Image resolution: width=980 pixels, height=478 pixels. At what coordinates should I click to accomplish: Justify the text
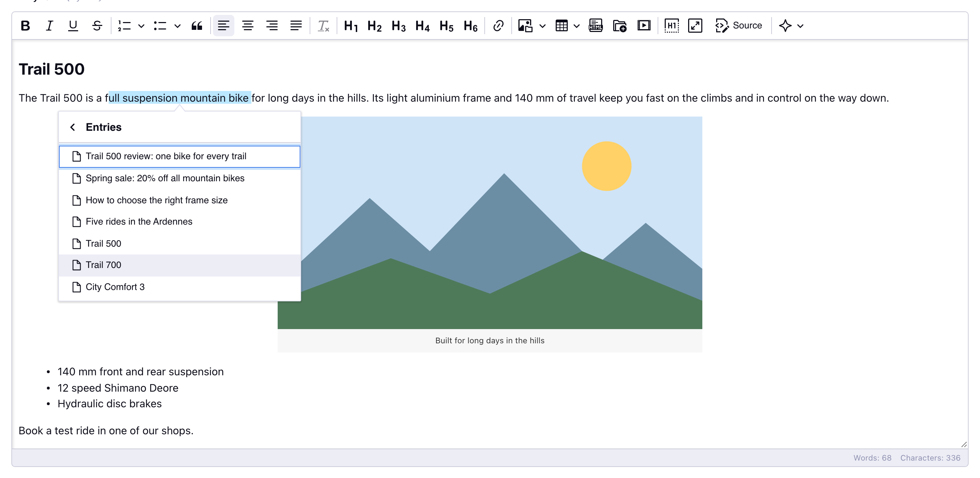coord(295,26)
